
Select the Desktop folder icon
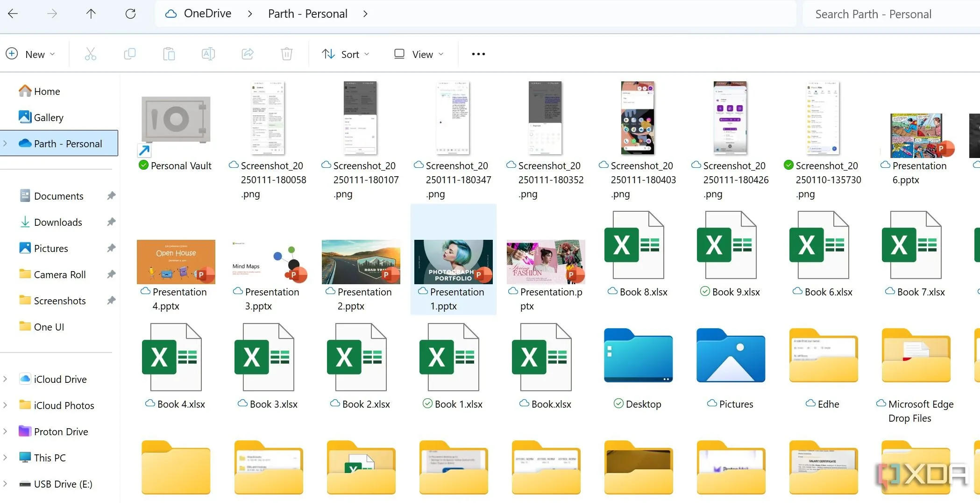point(638,356)
